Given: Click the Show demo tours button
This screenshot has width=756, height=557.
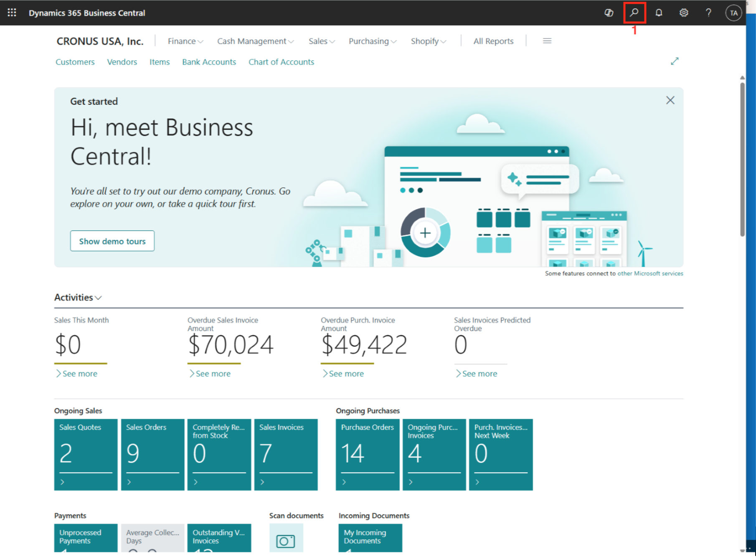Looking at the screenshot, I should coord(112,241).
